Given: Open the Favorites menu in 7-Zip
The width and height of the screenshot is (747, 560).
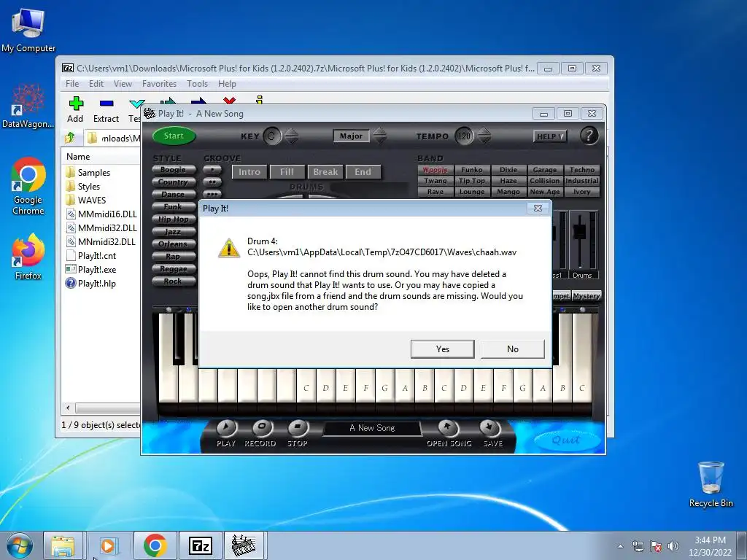Looking at the screenshot, I should (x=159, y=84).
